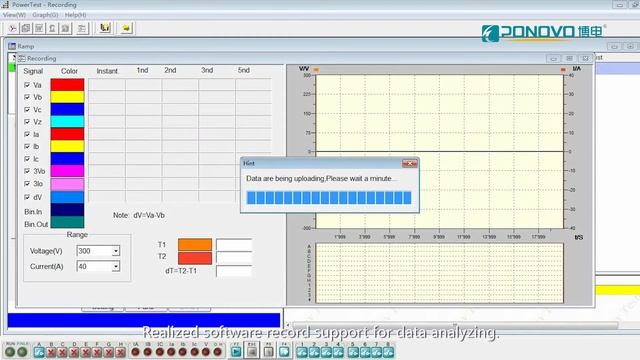Click binary input H indicator icon
The width and height of the screenshot is (640, 360).
tap(120, 352)
